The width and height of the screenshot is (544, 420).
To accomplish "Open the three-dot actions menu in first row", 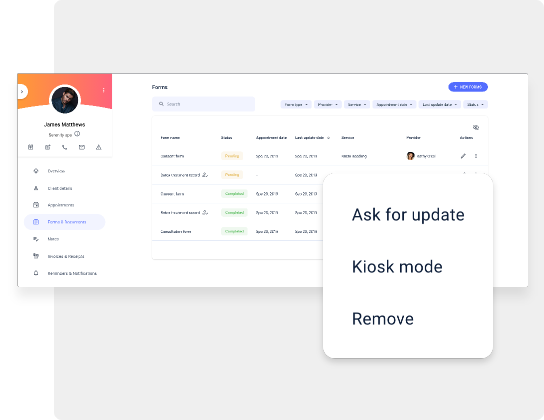I will tap(476, 156).
